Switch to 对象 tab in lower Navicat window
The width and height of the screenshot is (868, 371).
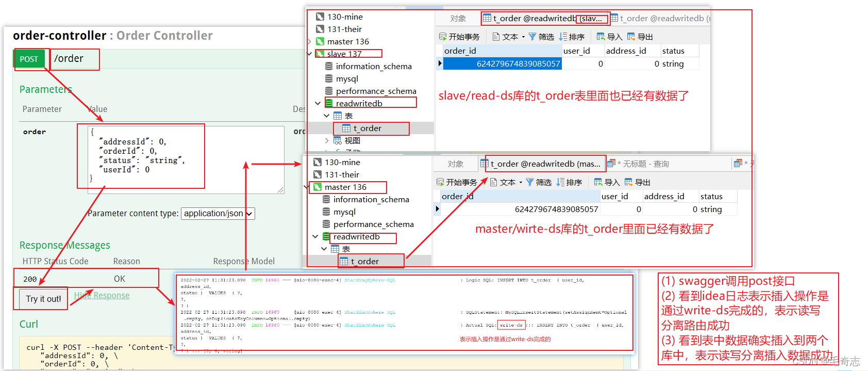click(455, 164)
